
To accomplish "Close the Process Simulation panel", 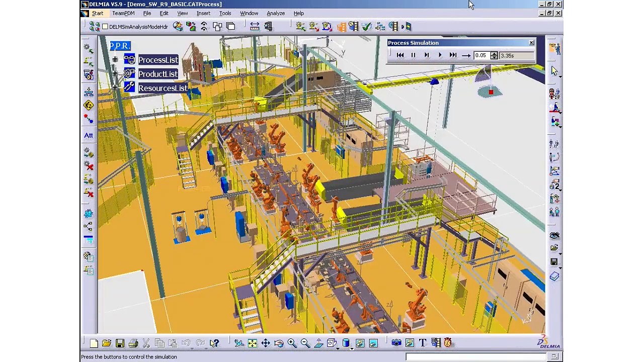I will pyautogui.click(x=531, y=43).
